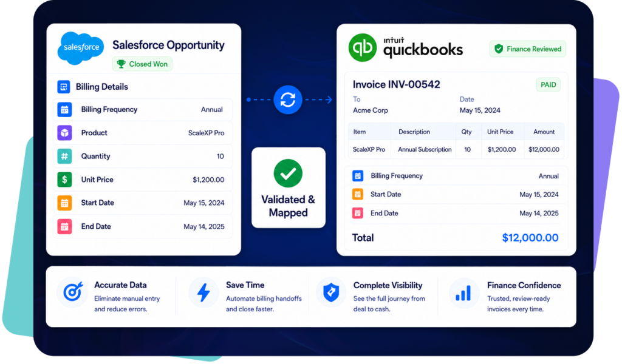Click the $12,000.00 Amount table cell

tap(544, 150)
